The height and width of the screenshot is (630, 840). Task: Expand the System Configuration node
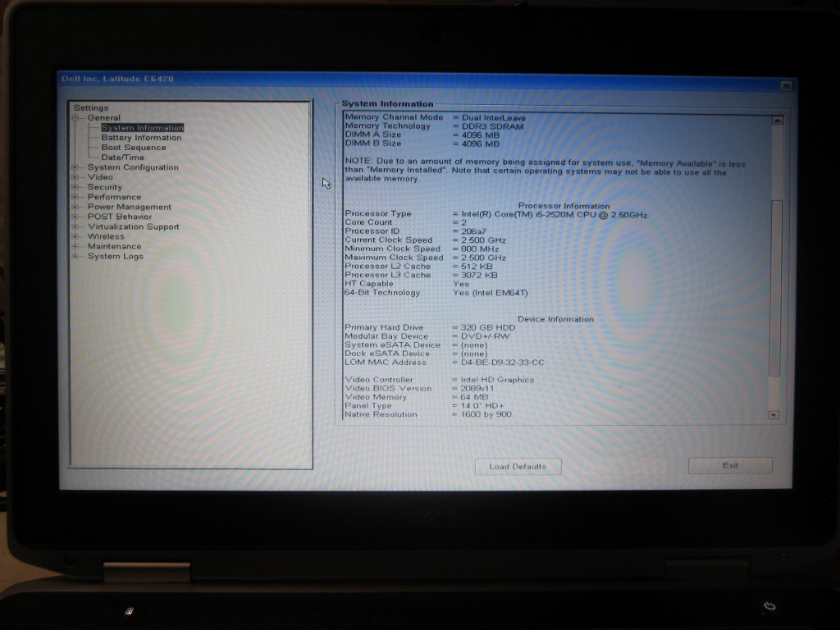coord(75,167)
